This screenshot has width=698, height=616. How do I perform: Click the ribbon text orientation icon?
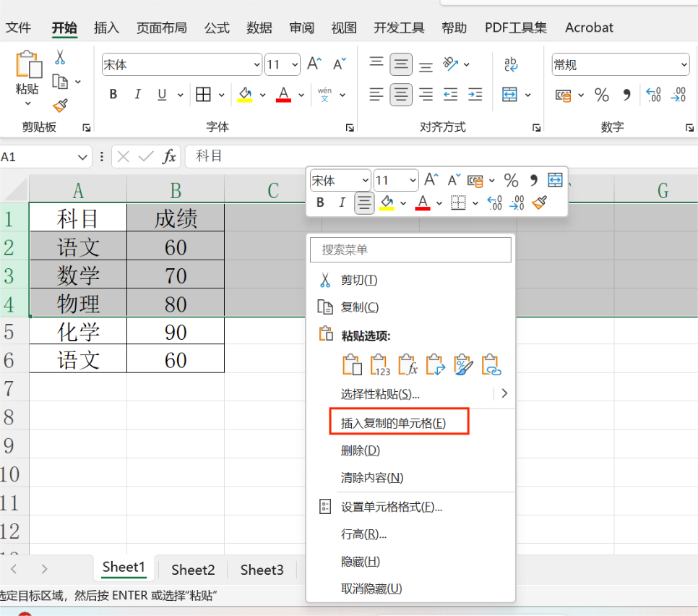pyautogui.click(x=450, y=64)
